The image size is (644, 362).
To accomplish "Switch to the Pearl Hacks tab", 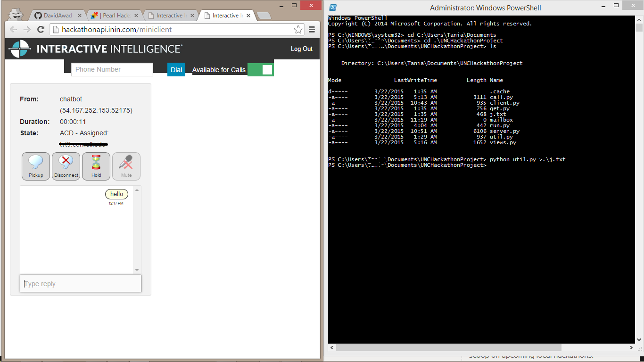I will (x=114, y=16).
